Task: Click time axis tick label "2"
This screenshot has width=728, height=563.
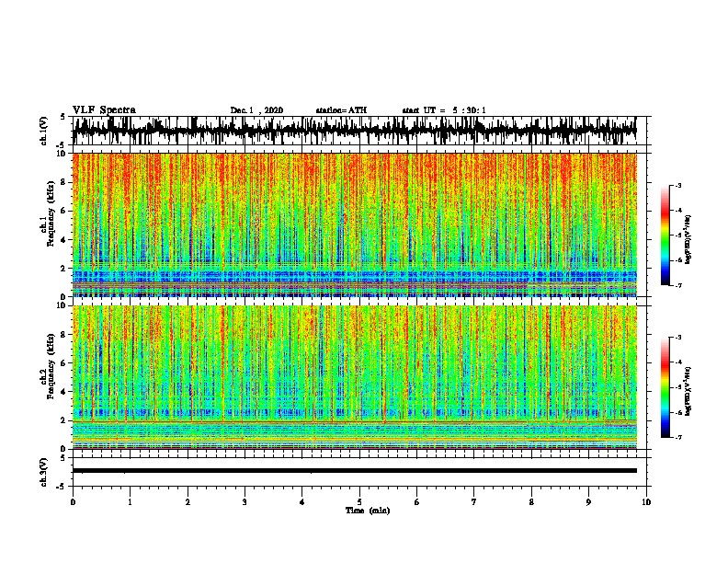Action: pos(188,502)
